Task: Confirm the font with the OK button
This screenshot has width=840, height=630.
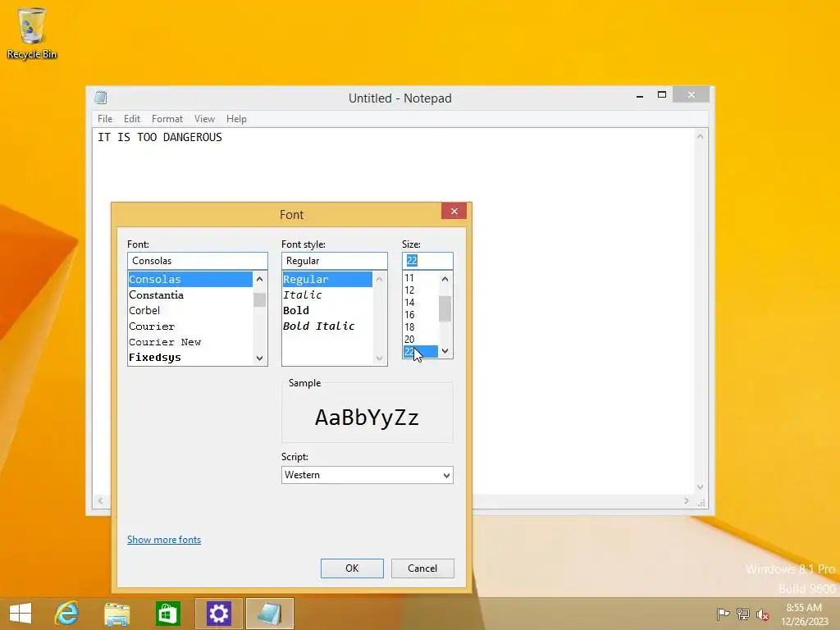Action: (x=352, y=568)
